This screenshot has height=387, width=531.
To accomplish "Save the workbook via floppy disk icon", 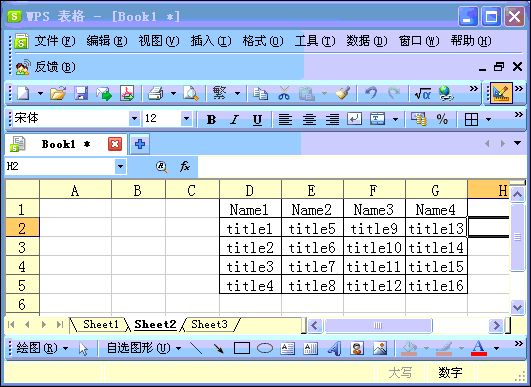I will click(81, 93).
